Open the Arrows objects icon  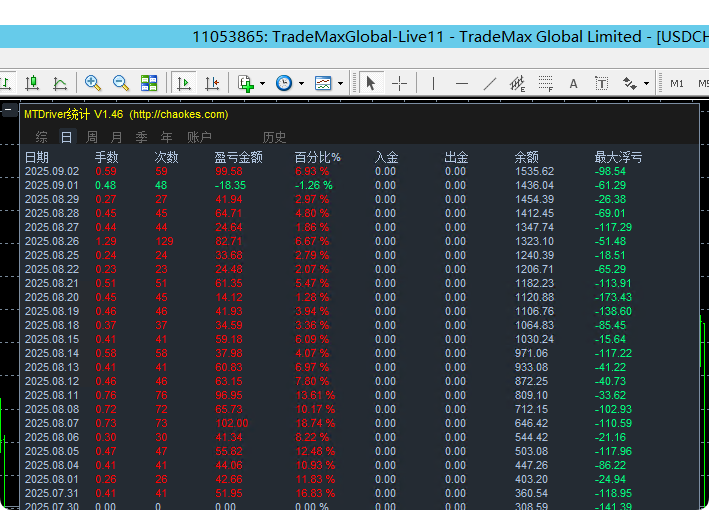pos(630,83)
